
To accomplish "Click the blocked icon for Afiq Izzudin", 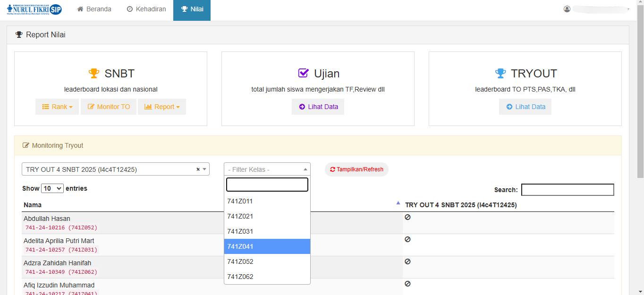I will [407, 284].
